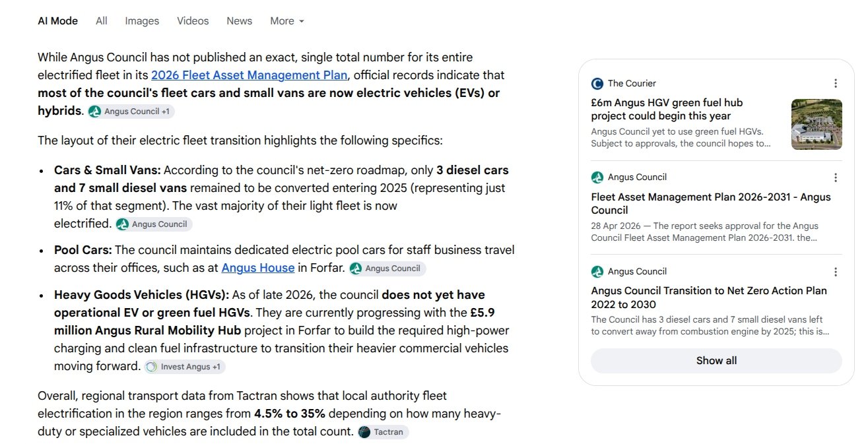Click the Angus Council +1 citation chip
This screenshot has height=444, width=868.
tap(131, 111)
